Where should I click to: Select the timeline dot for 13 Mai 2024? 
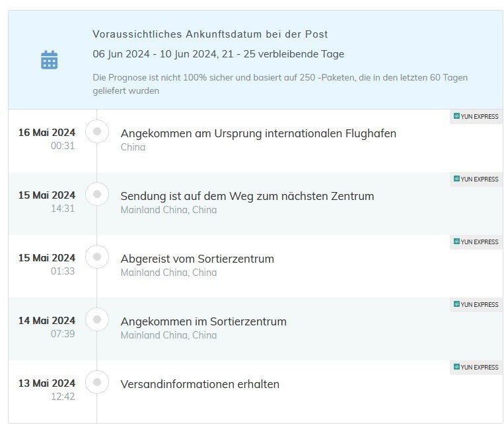point(97,383)
